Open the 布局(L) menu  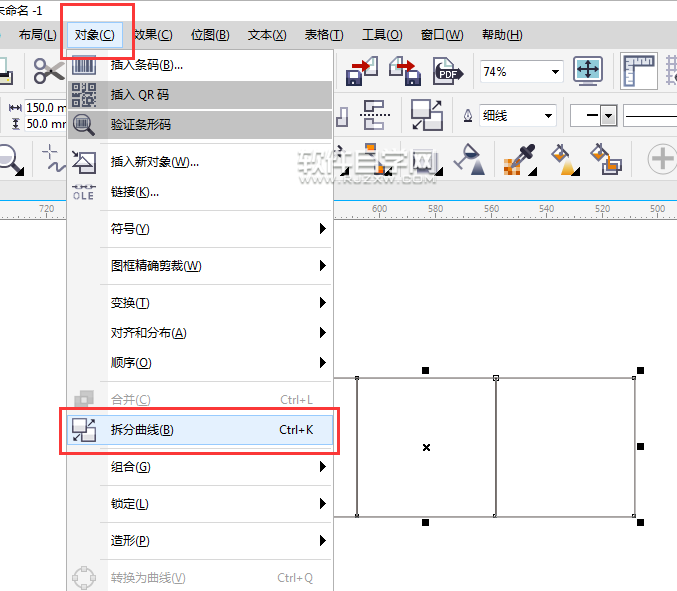pos(38,35)
